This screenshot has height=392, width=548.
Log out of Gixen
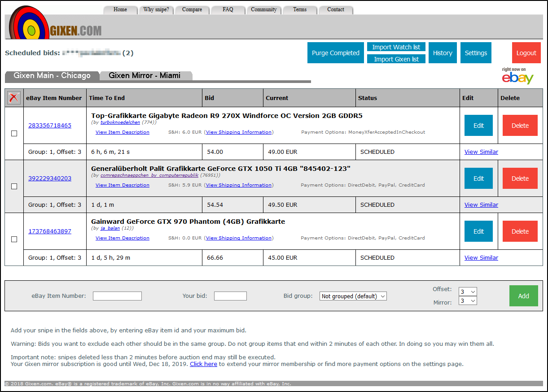pyautogui.click(x=526, y=52)
